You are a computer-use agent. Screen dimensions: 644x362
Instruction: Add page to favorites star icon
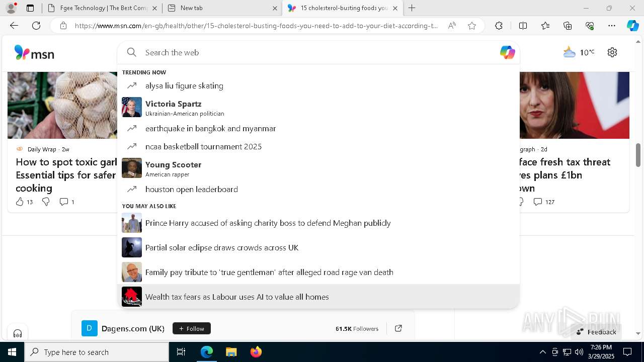click(x=472, y=26)
